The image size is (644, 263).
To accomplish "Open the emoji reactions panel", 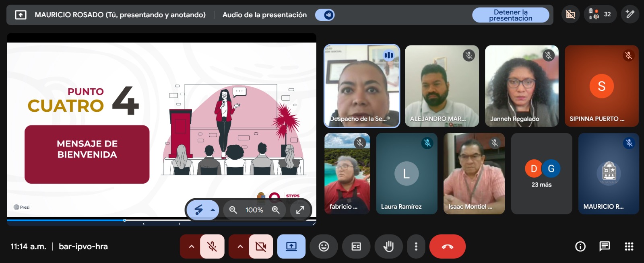I will click(x=324, y=247).
